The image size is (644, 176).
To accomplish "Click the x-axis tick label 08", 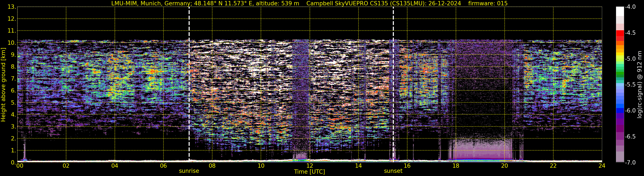I will 212,166.
